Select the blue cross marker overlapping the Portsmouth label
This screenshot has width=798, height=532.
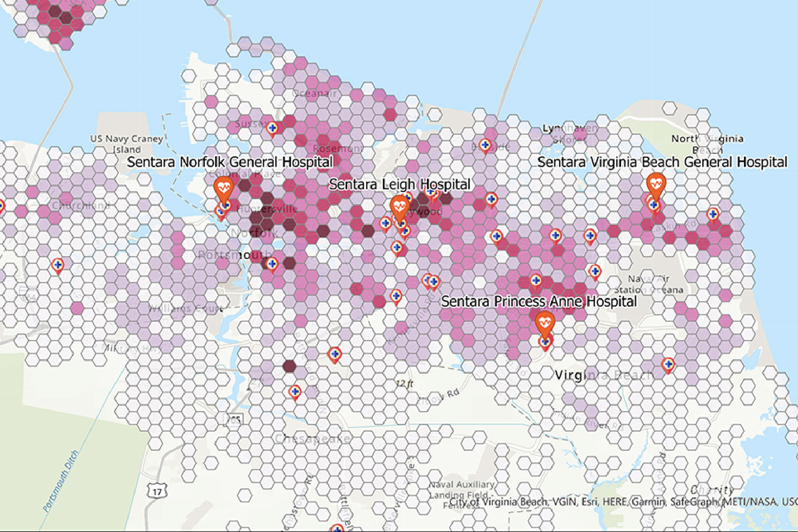coord(272,265)
